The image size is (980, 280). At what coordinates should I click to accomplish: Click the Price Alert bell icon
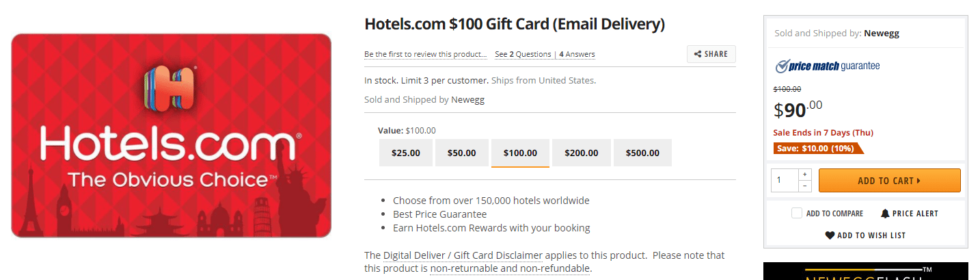[x=885, y=214]
